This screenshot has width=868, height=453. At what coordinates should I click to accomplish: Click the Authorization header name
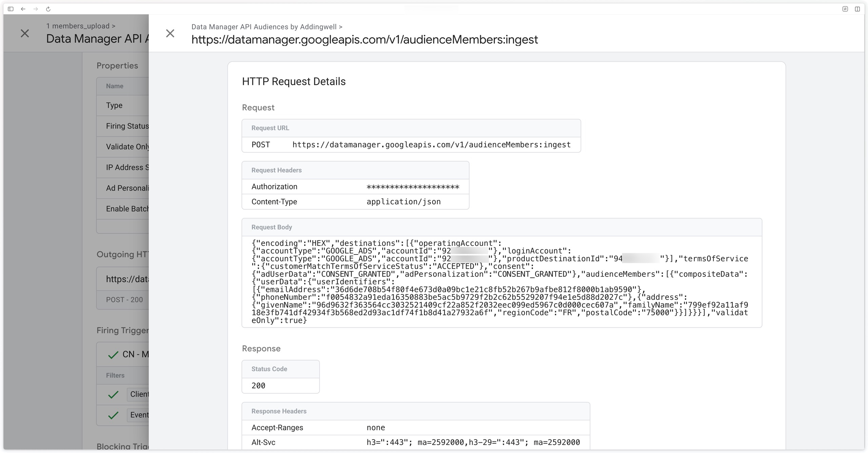pyautogui.click(x=274, y=187)
